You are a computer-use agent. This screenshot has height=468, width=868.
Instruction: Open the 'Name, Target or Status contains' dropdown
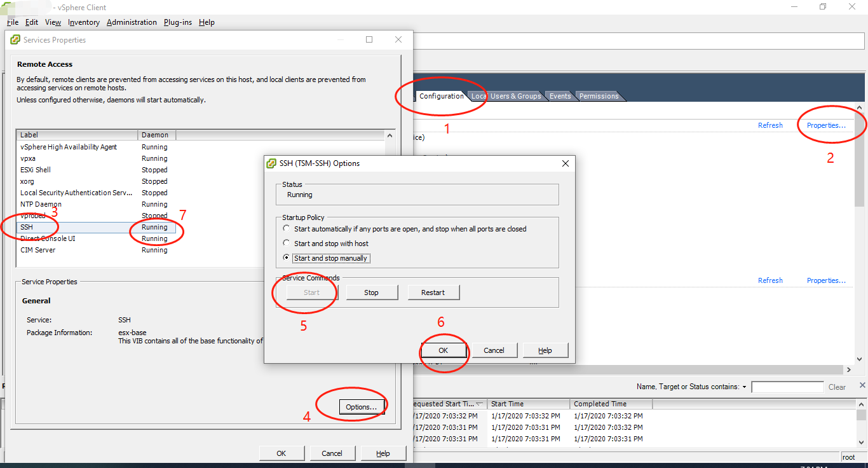click(744, 387)
